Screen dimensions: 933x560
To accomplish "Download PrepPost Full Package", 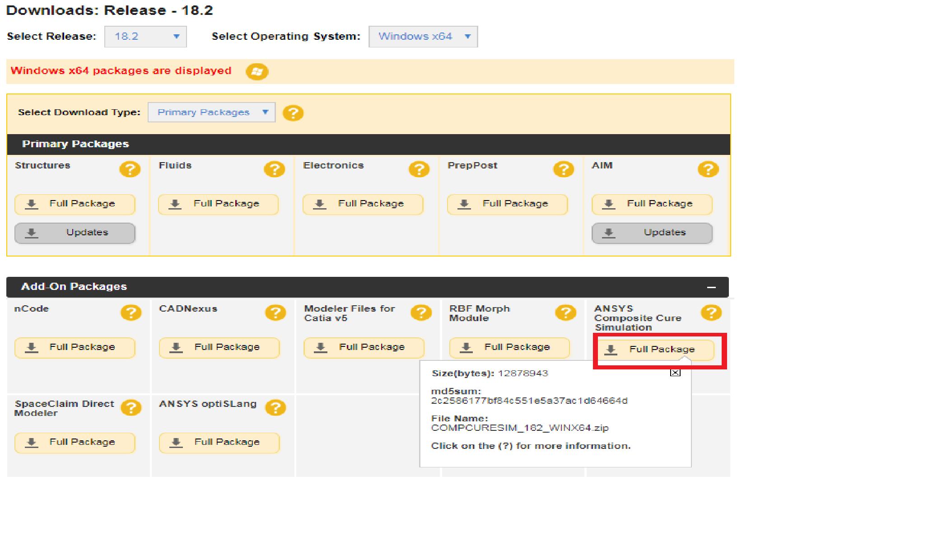I will pyautogui.click(x=508, y=204).
